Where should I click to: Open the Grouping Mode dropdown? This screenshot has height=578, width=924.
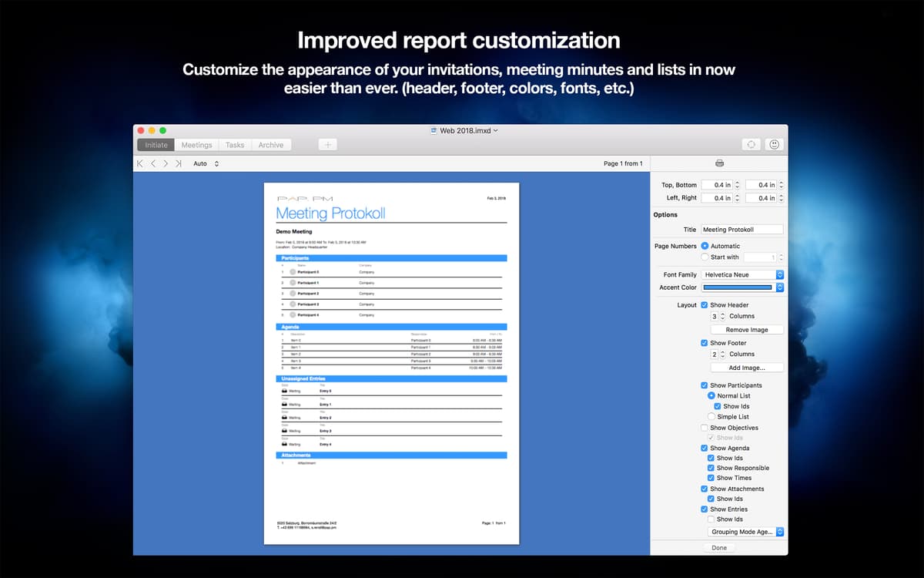click(x=745, y=532)
